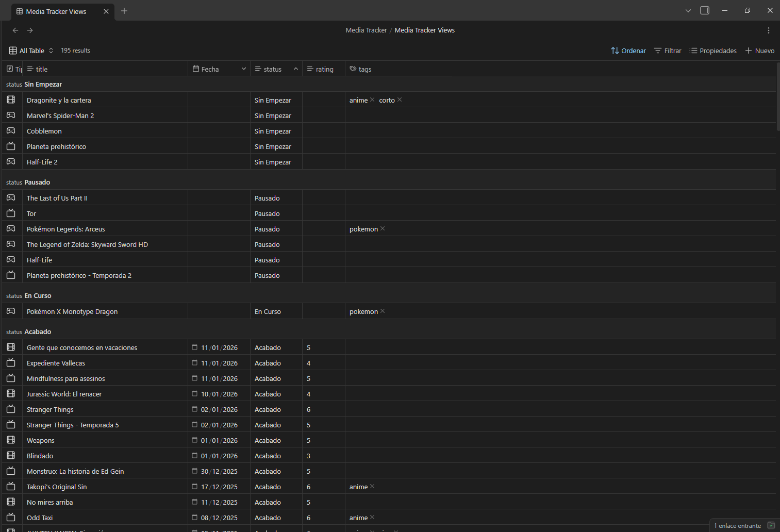Click the "Media Tracker" breadcrumb link

(366, 30)
